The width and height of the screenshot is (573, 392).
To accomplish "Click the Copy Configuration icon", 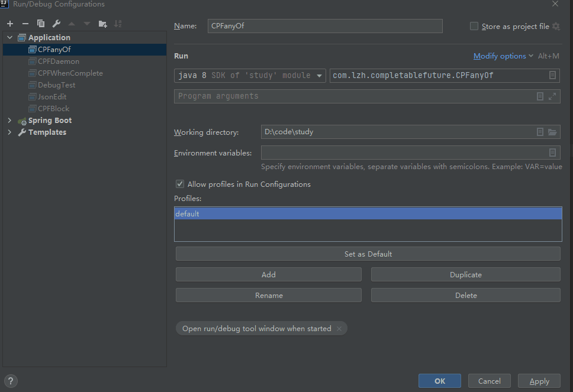I will 41,24.
